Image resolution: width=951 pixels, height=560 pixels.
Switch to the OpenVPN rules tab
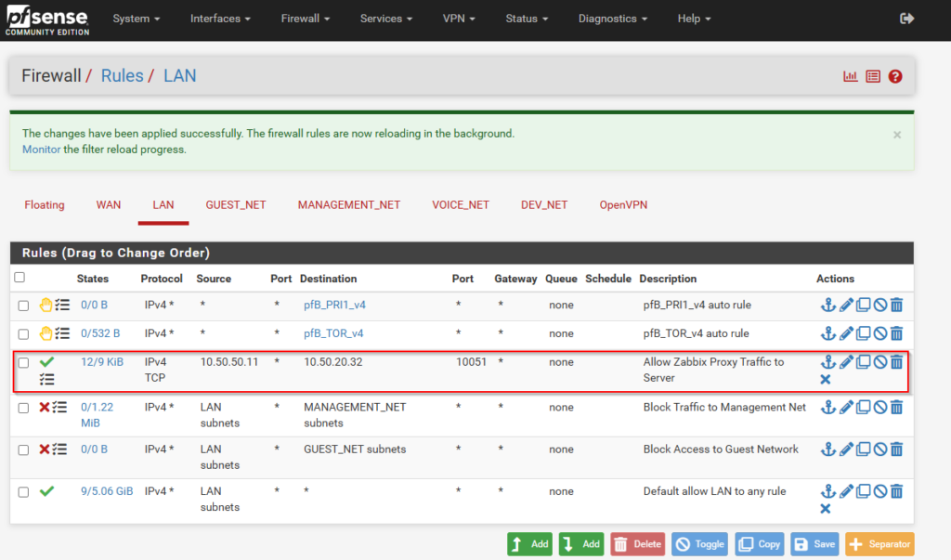point(623,204)
